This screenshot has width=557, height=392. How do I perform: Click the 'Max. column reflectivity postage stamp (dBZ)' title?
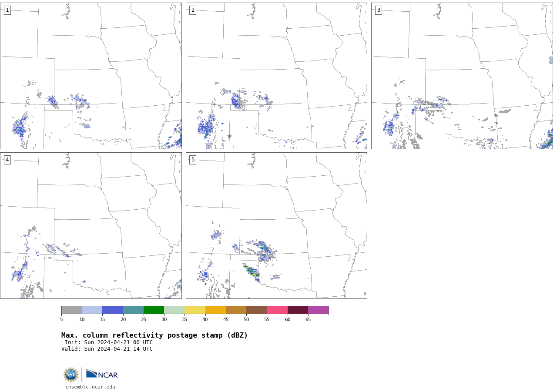154,335
